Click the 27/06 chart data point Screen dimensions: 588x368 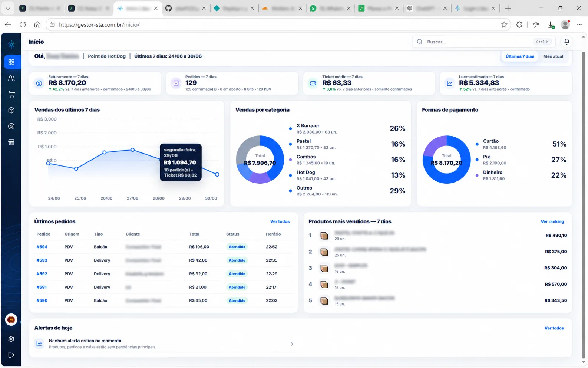point(133,150)
